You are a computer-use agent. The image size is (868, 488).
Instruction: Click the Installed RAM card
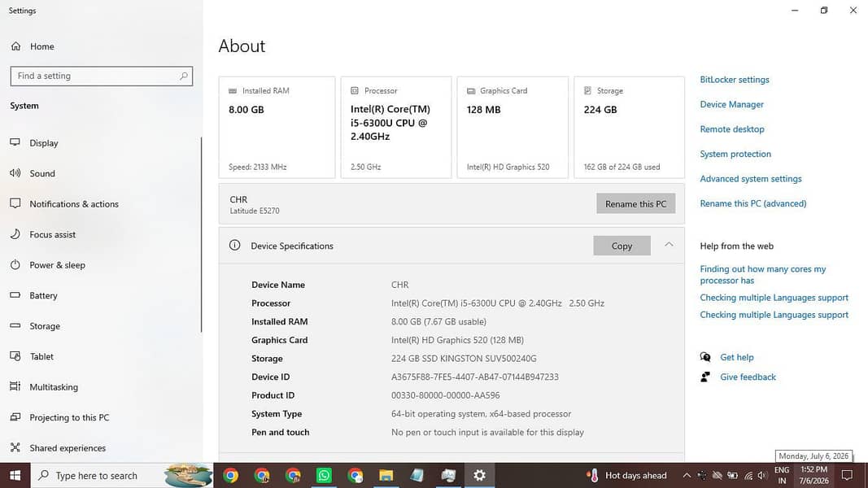[x=277, y=127]
